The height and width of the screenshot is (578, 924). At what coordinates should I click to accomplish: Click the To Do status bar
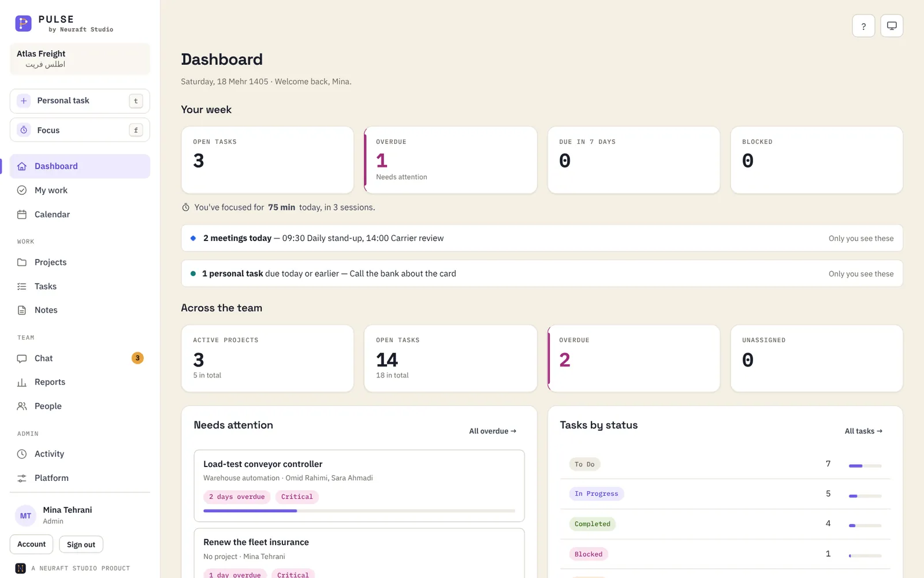tap(865, 466)
